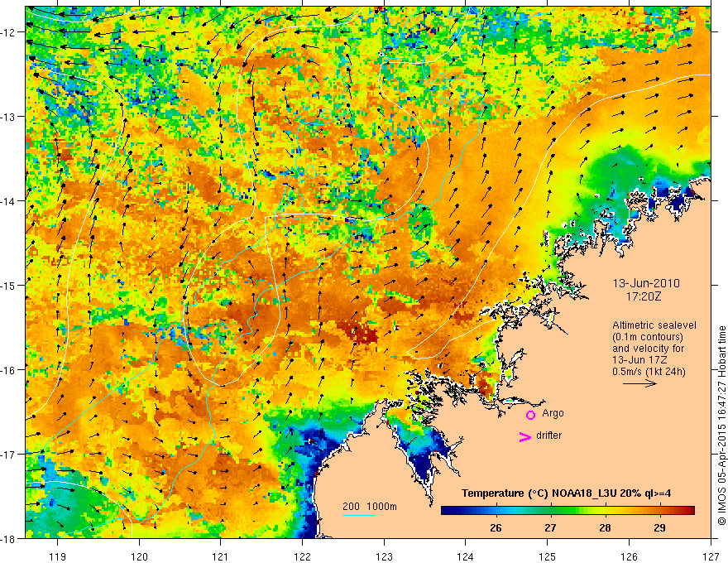The width and height of the screenshot is (728, 563).
Task: Click the '29' colorbar tick label
Action: (x=660, y=528)
